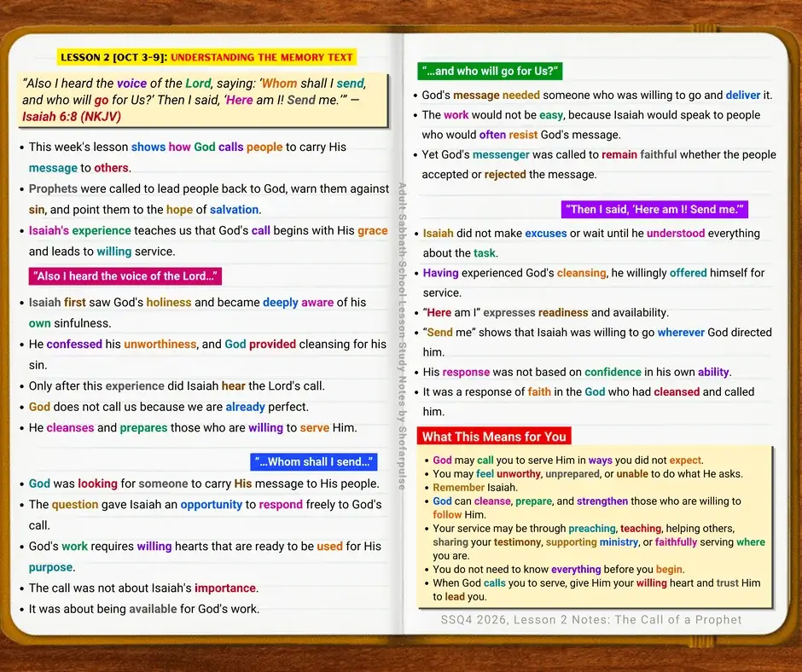Click the blue word "opportunity"
Image resolution: width=802 pixels, height=672 pixels.
pos(212,505)
